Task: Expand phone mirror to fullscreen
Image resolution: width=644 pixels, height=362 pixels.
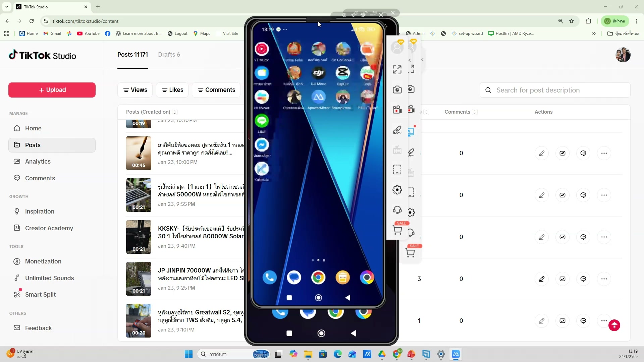Action: [x=397, y=69]
